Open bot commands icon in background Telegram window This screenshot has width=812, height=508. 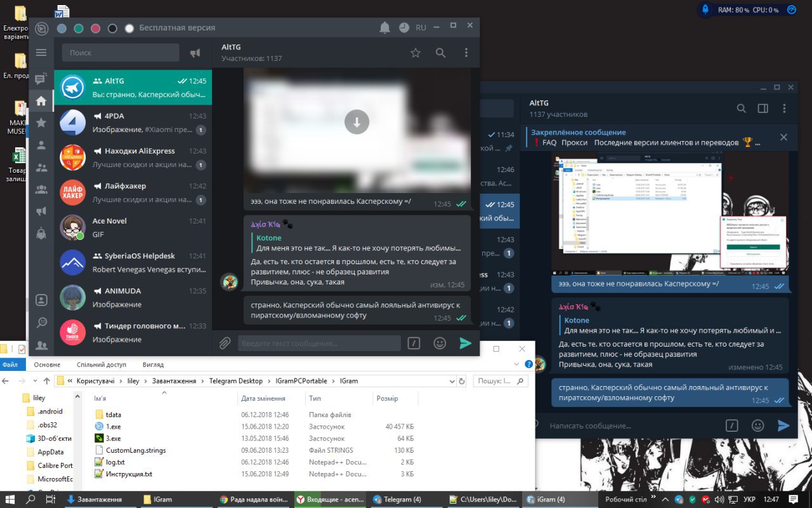click(731, 425)
